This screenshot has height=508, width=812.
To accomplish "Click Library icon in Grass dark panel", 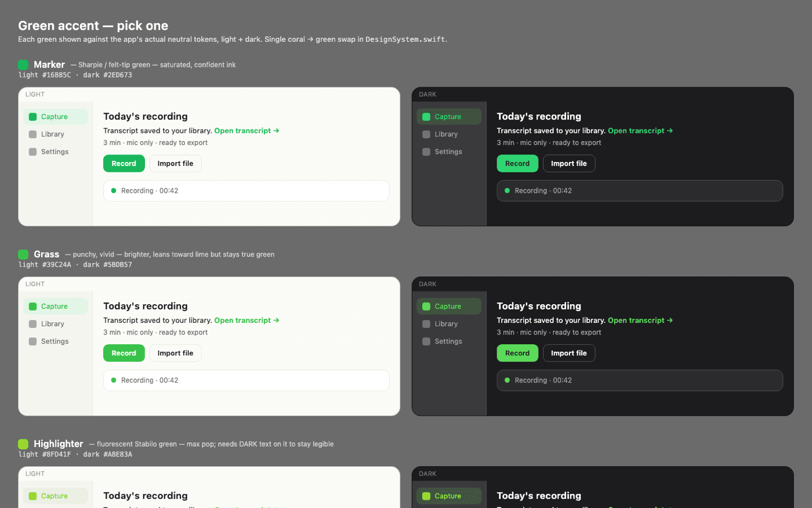I will 426,324.
